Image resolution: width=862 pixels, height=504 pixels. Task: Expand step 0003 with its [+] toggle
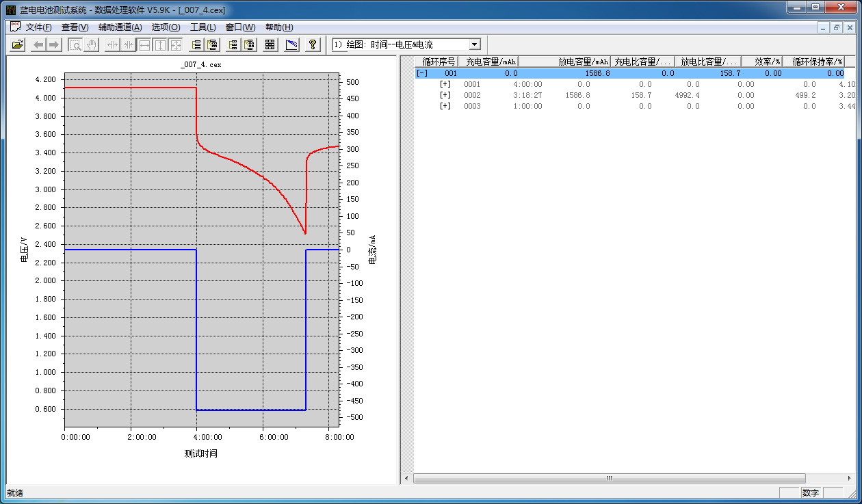pyautogui.click(x=445, y=106)
